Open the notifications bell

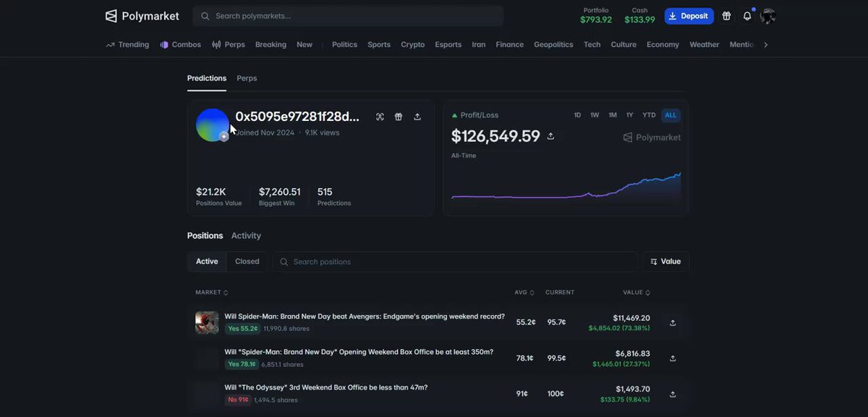click(747, 16)
